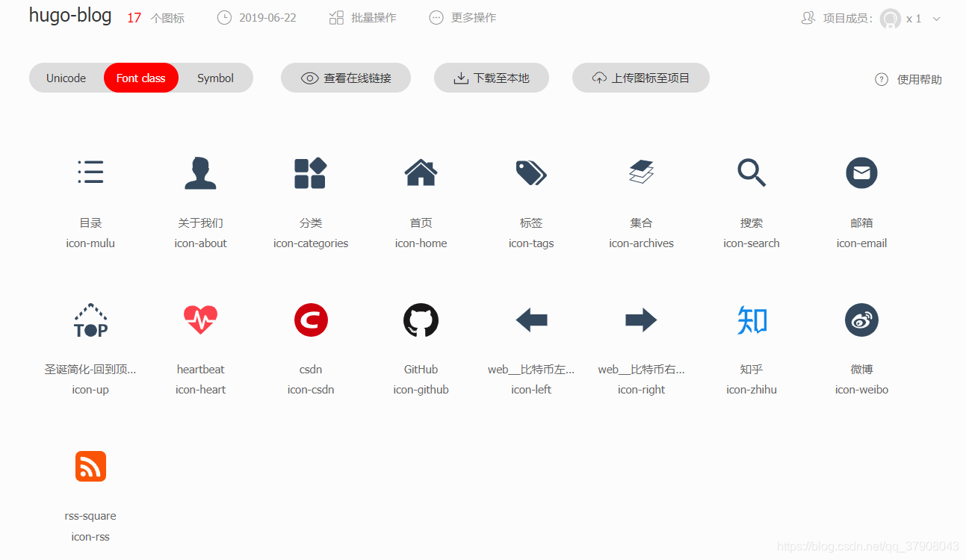Click the hugo-blog project title
This screenshot has height=560, width=966.
[x=70, y=16]
